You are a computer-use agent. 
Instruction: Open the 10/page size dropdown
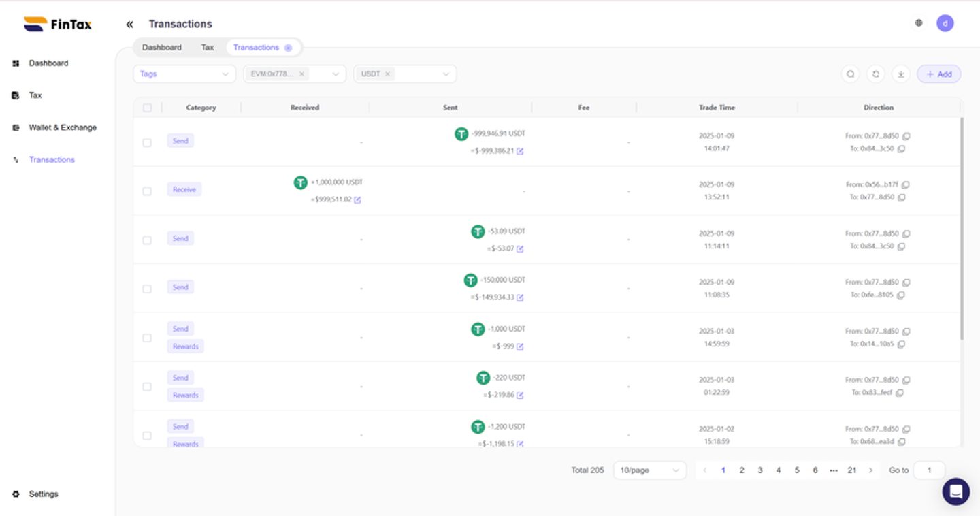click(650, 470)
